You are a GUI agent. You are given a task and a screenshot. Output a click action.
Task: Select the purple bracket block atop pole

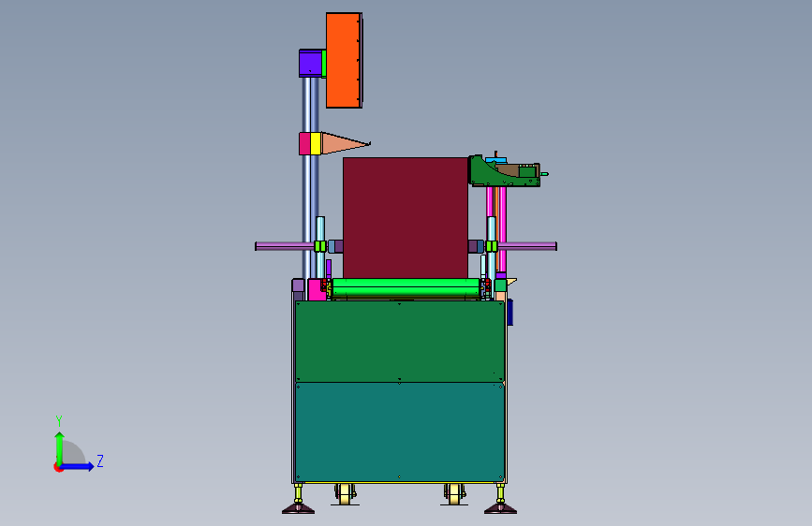(310, 64)
